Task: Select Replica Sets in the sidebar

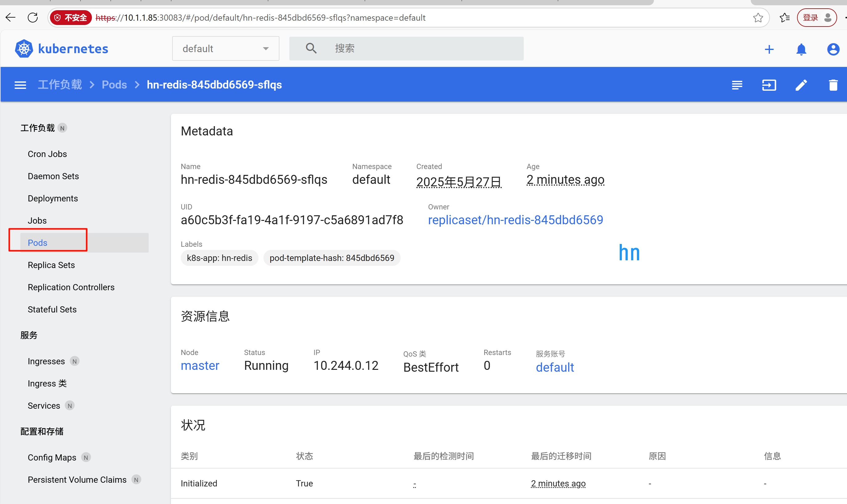Action: [x=51, y=265]
